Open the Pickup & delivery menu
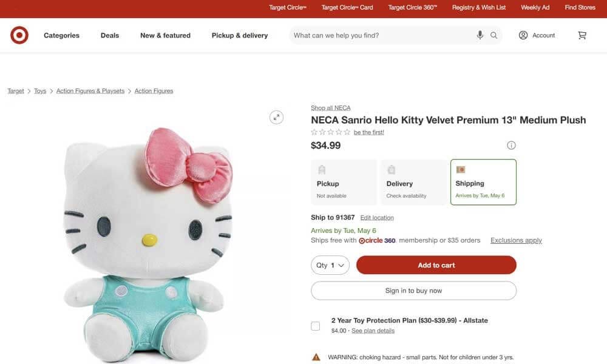This screenshot has height=364, width=607. click(239, 35)
